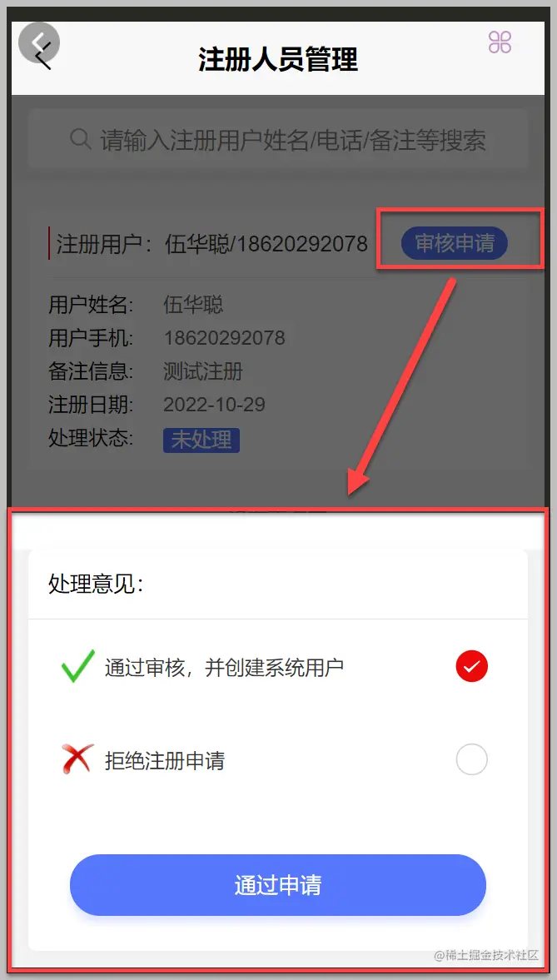Click the 用户姓名 value 伍华聪
The width and height of the screenshot is (557, 980).
[193, 305]
